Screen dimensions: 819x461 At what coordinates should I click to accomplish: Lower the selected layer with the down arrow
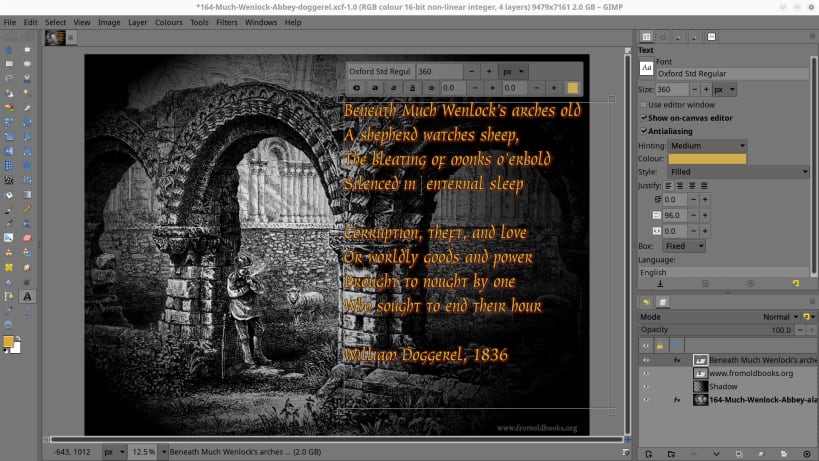716,454
